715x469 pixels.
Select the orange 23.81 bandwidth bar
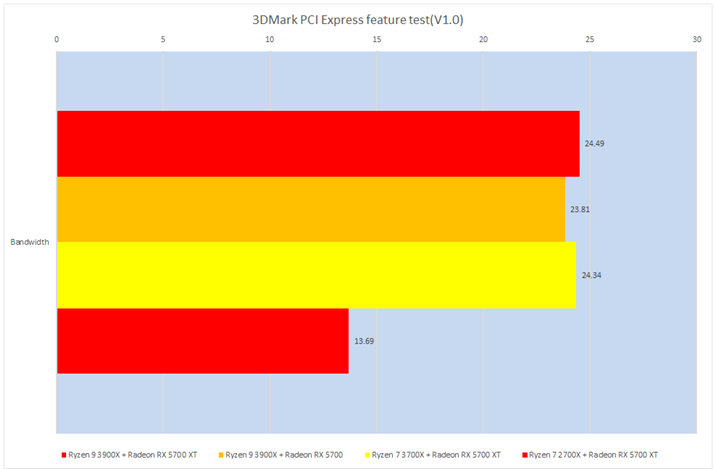tap(311, 209)
